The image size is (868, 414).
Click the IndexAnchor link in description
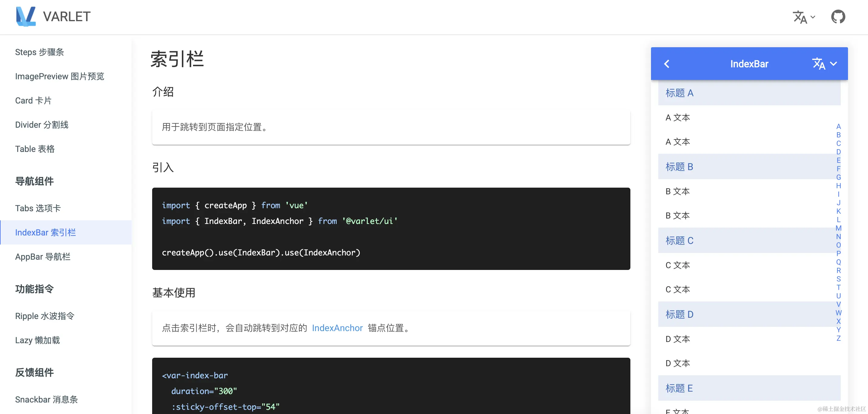(x=337, y=328)
